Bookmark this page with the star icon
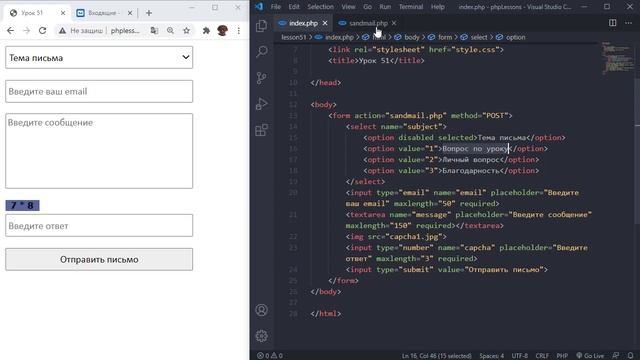This screenshot has width=640, height=360. (187, 31)
